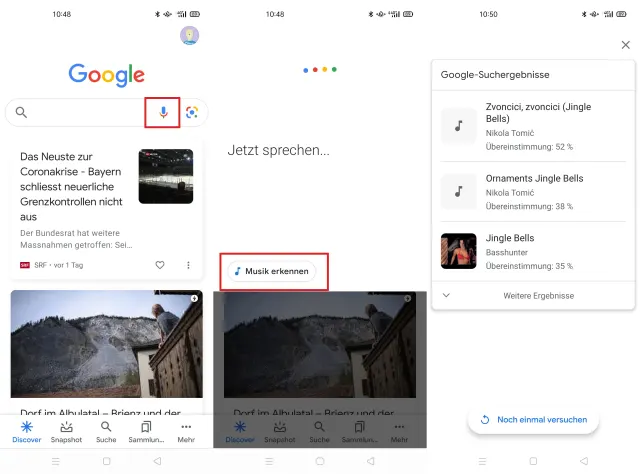Tap Android back button on middle screen
This screenshot has width=640, height=474.
pyautogui.click(x=371, y=461)
